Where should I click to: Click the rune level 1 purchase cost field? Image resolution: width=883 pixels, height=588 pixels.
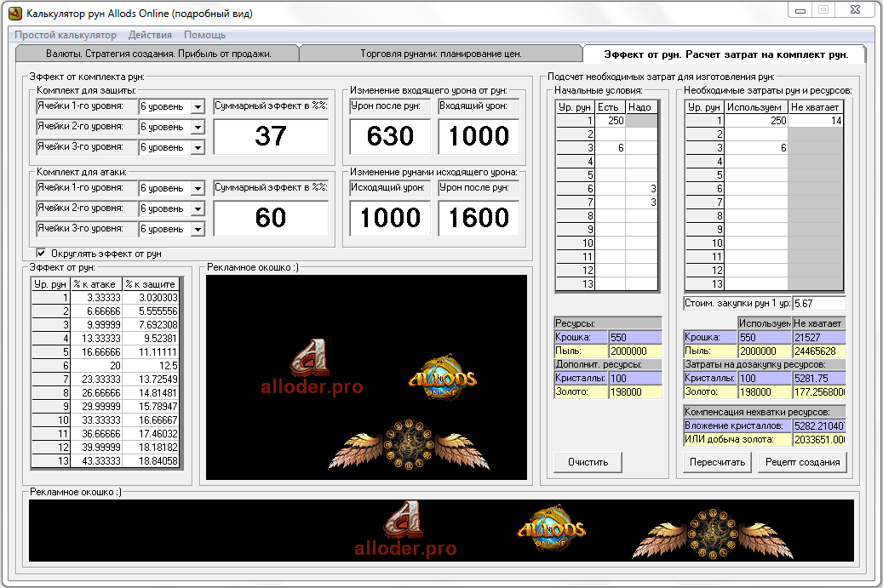pos(818,303)
